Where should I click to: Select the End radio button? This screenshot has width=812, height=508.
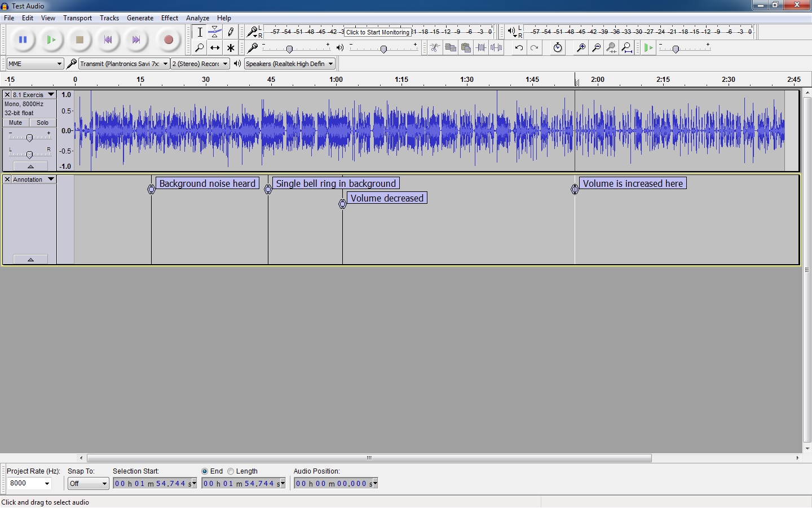205,471
